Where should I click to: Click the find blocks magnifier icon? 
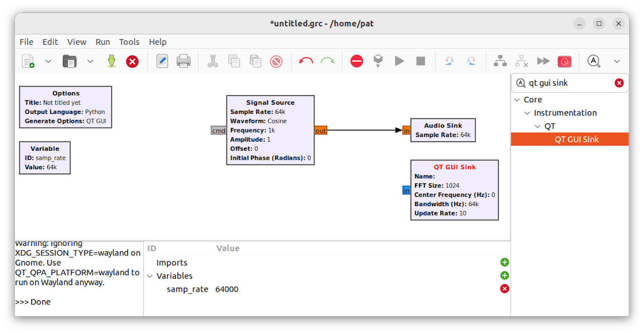coord(594,61)
